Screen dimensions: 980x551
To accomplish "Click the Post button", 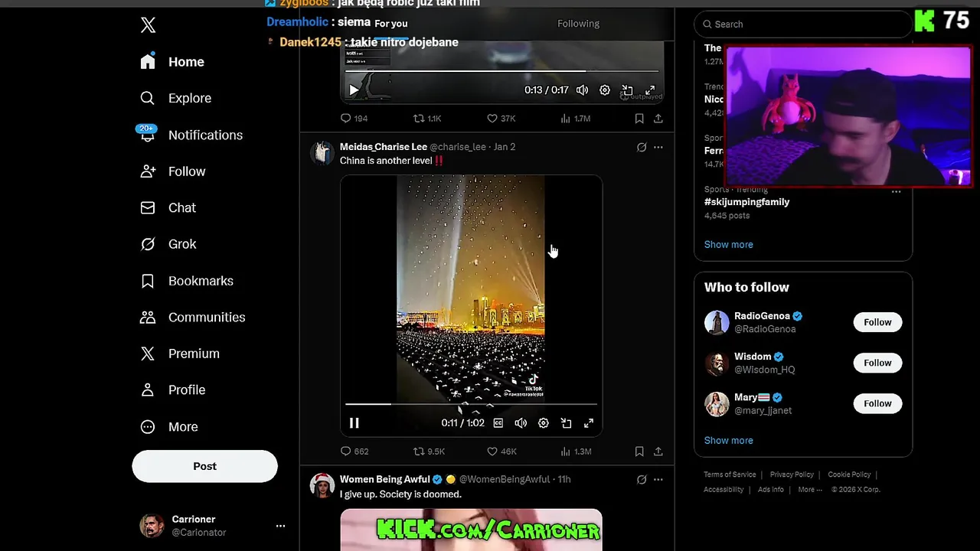I will pyautogui.click(x=204, y=466).
